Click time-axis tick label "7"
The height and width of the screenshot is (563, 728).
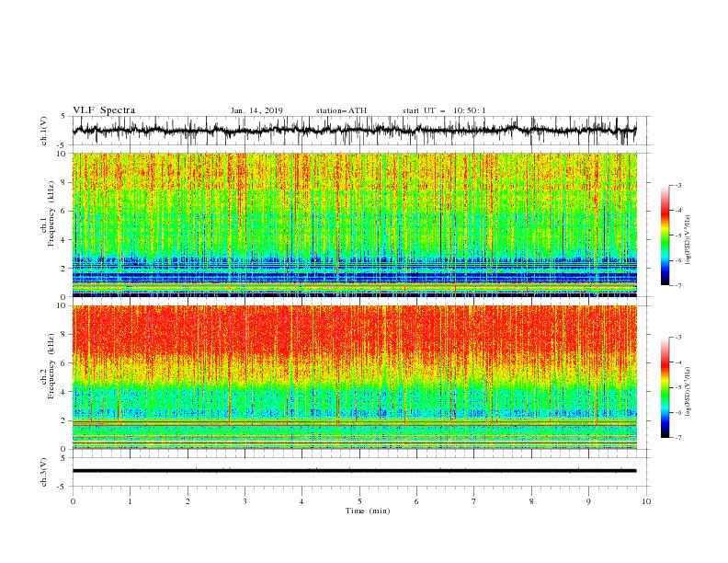click(x=474, y=501)
